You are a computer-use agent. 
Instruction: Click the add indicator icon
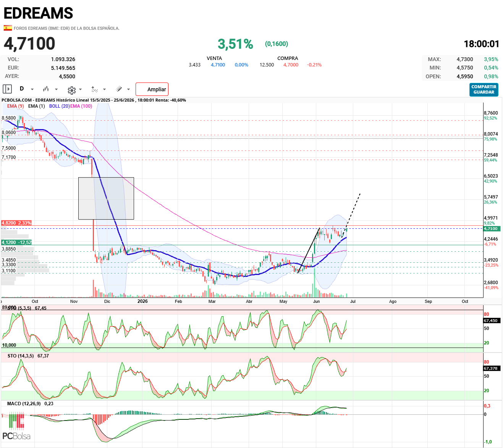coord(95,89)
